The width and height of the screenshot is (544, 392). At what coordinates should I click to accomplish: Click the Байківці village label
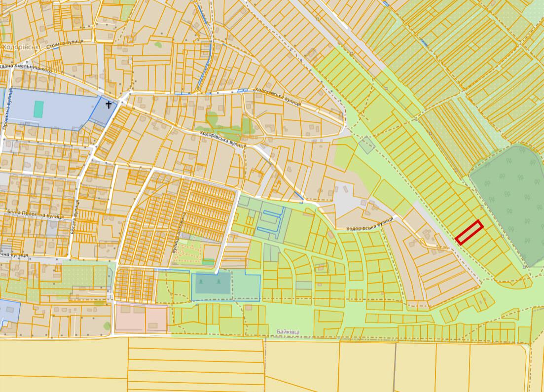[x=288, y=332]
